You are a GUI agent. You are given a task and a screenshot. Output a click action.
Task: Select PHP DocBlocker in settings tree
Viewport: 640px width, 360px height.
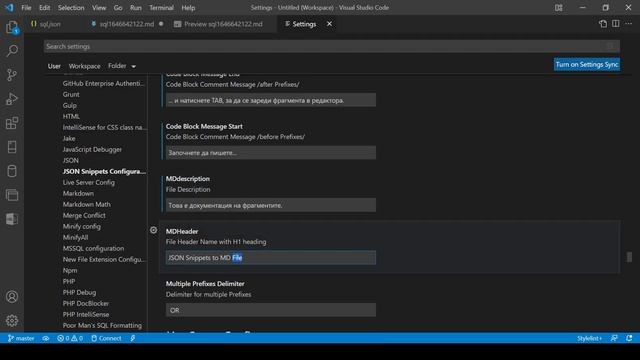pos(86,303)
